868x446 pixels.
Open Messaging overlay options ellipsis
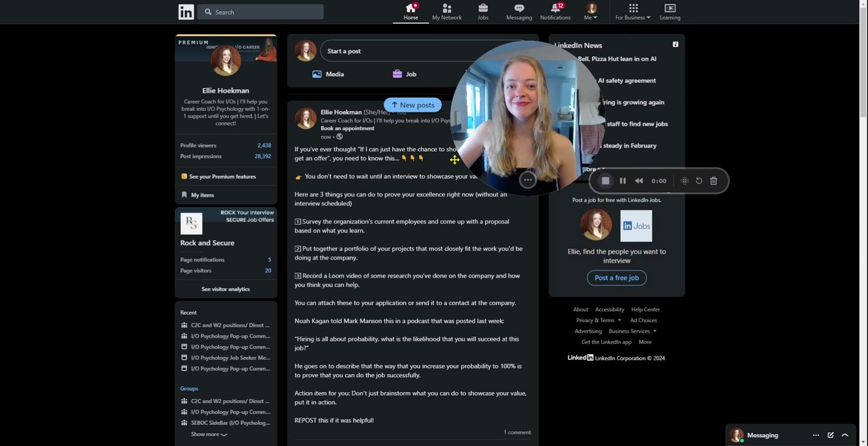coord(816,435)
